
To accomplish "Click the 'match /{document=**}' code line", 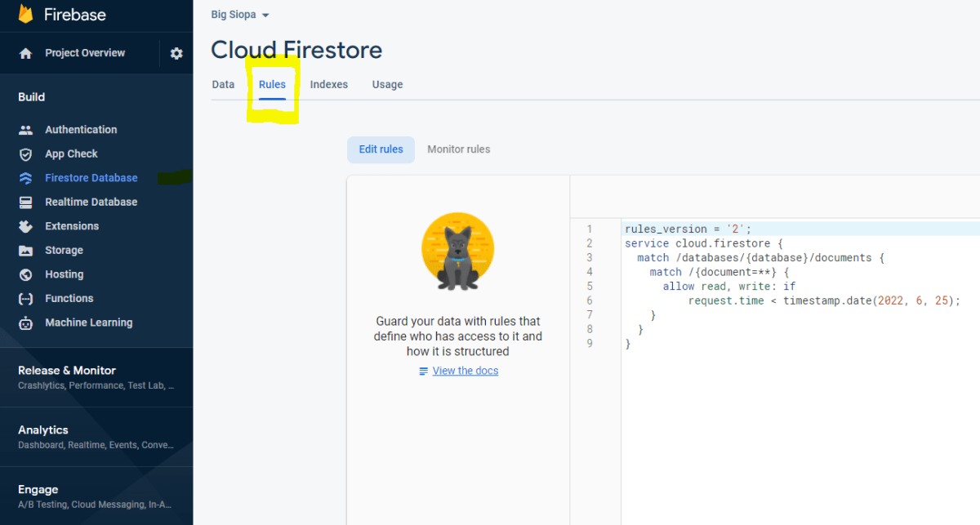I will click(x=719, y=272).
